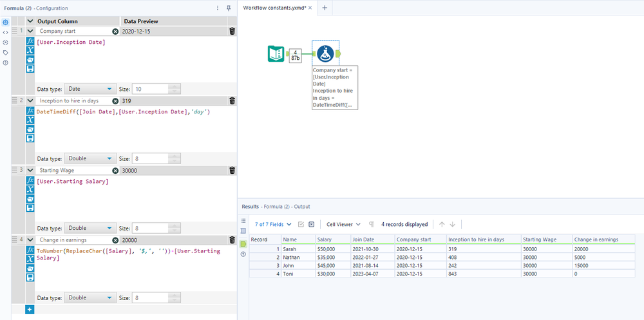The height and width of the screenshot is (320, 644).
Task: Collapse the Change in earnings expression row
Action: [x=30, y=240]
